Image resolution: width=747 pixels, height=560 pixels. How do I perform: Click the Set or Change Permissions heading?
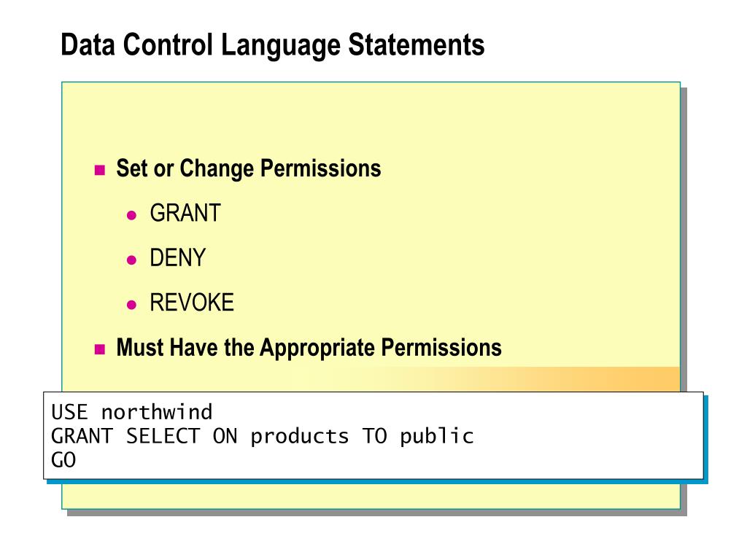point(249,168)
